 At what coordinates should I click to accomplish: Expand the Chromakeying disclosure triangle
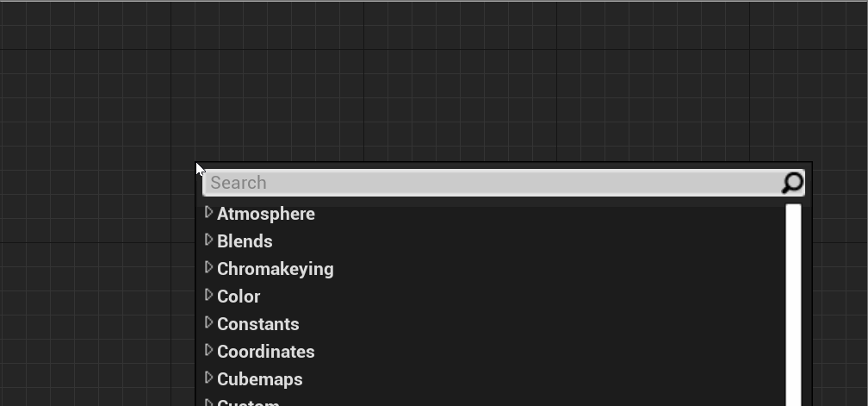[208, 267]
